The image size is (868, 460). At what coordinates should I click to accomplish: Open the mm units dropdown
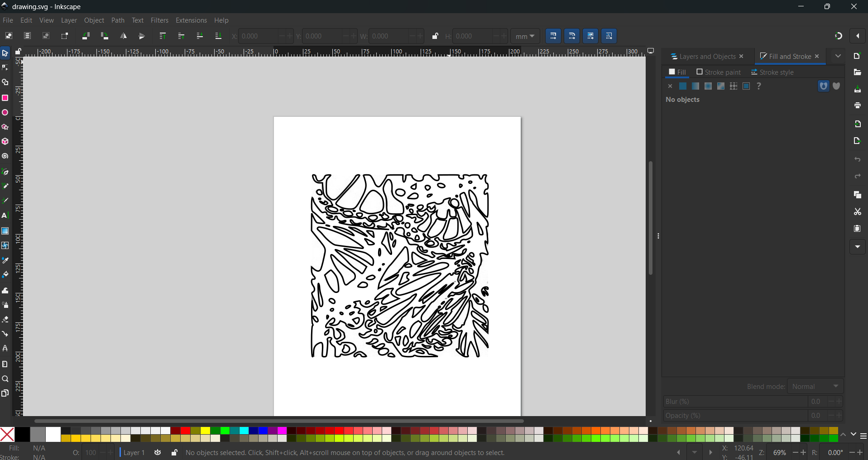coord(525,36)
